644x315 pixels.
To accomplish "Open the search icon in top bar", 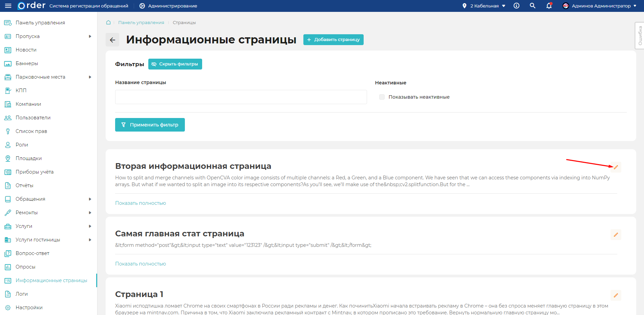I will click(x=532, y=5).
